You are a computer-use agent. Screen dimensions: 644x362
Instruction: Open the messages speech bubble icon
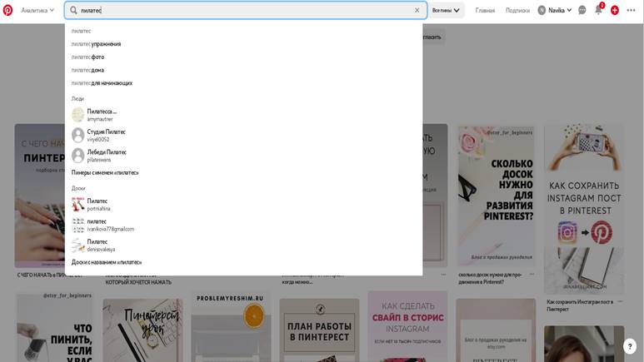coord(582,10)
